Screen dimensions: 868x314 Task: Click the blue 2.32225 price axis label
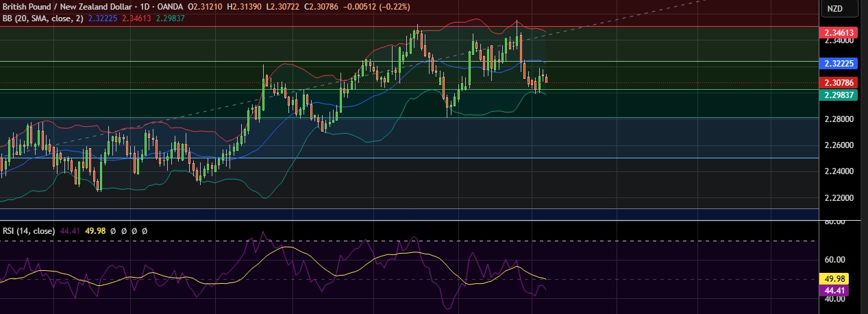click(839, 64)
